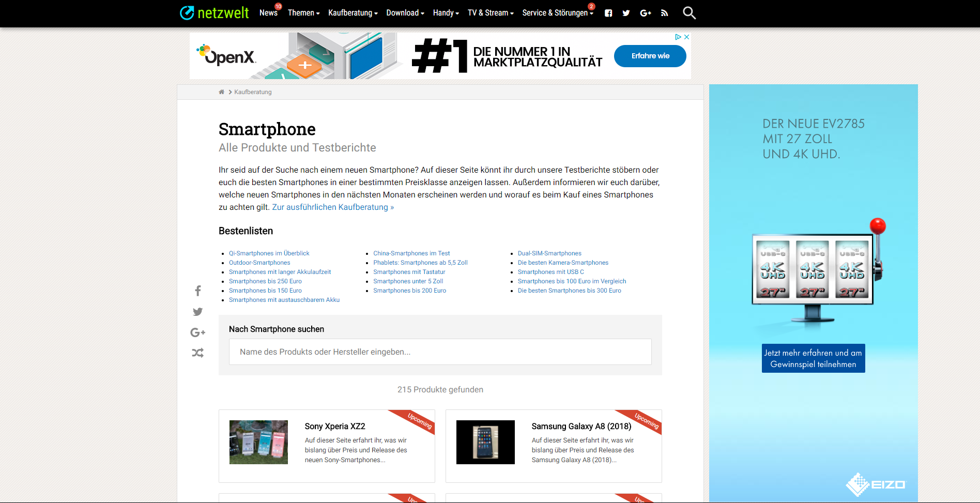The height and width of the screenshot is (503, 980).
Task: Open Zur ausführlichen Kaufberatung link
Action: [333, 207]
